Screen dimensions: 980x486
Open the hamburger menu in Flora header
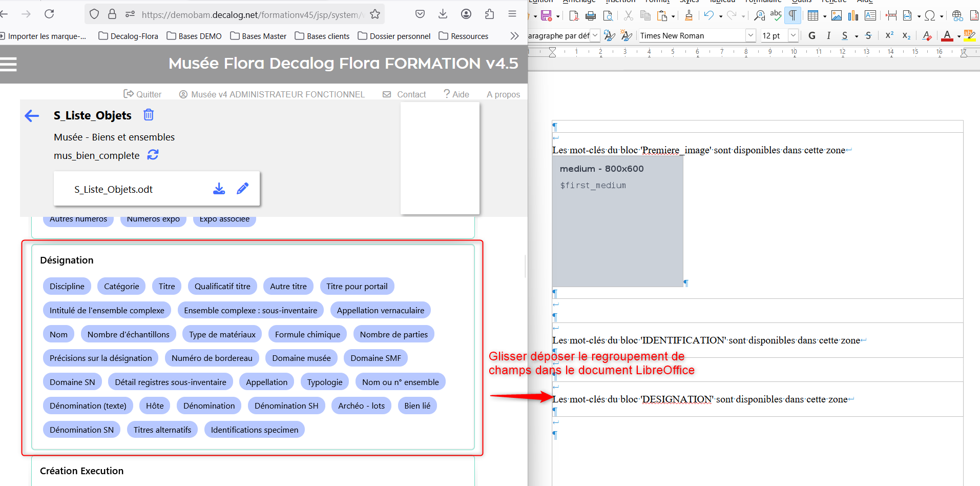(9, 64)
